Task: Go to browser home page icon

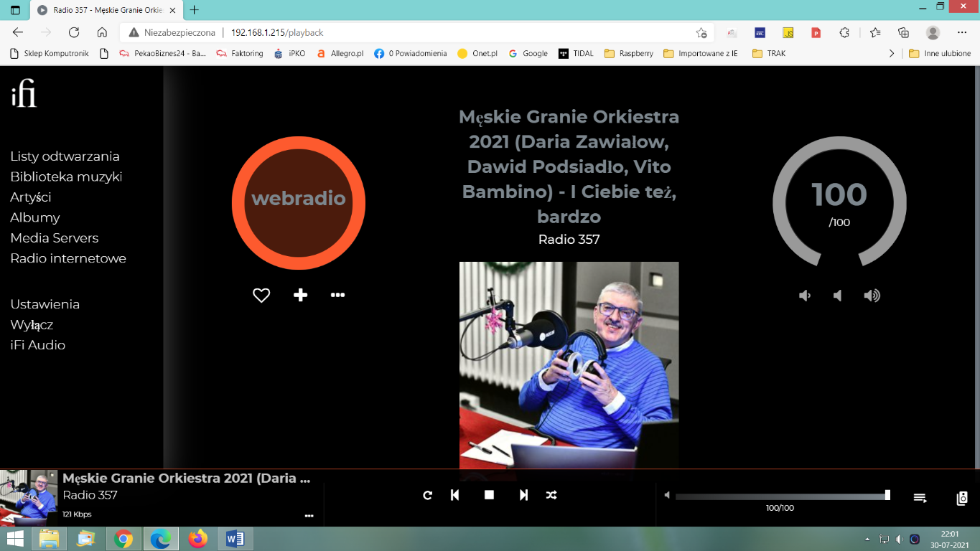Action: coord(102,32)
